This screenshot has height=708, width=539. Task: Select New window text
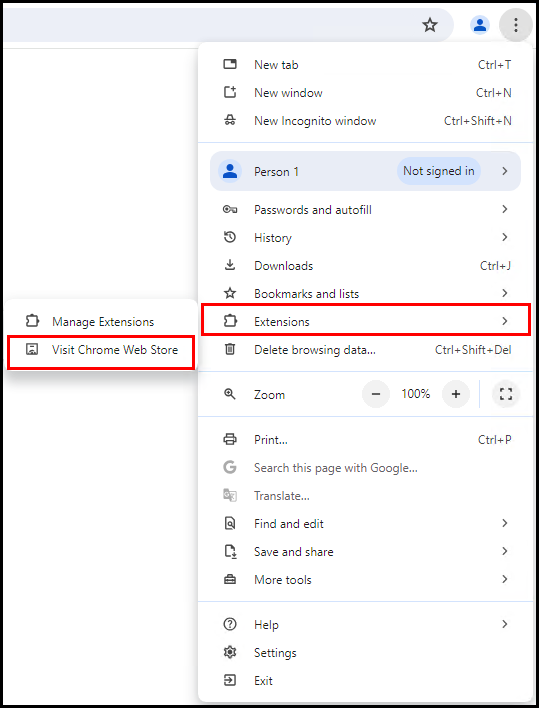click(288, 93)
